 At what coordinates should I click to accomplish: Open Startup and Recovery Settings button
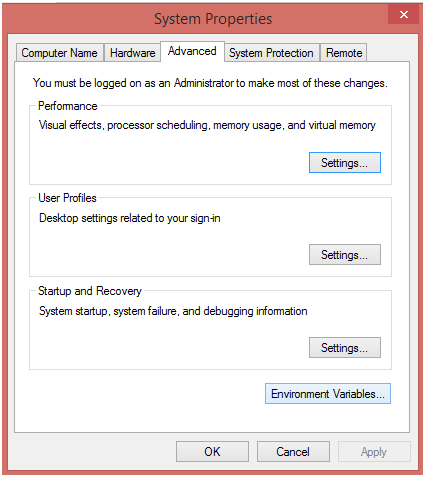(345, 348)
